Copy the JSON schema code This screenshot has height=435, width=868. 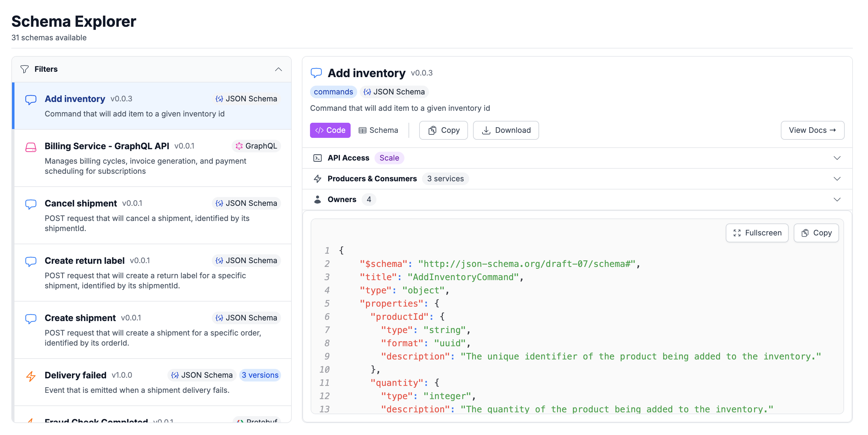coord(816,233)
